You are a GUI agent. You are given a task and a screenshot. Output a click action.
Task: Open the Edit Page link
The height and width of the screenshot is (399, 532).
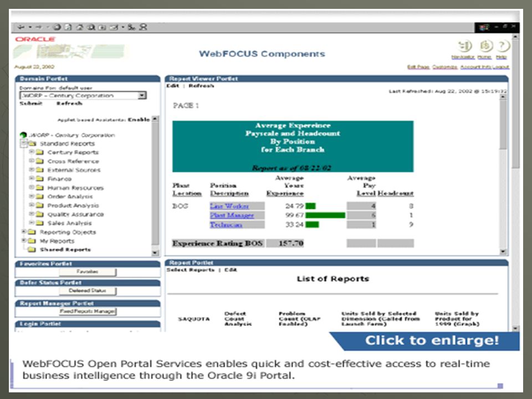coord(418,67)
